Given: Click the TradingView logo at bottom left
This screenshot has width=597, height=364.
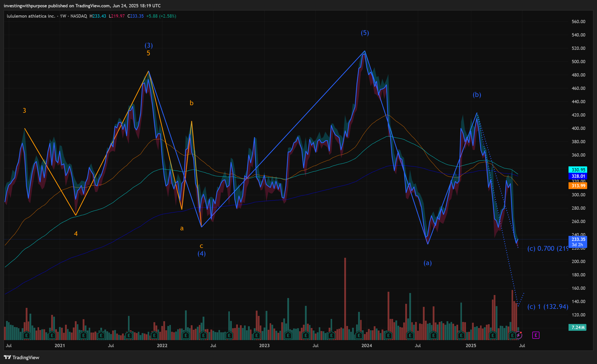Looking at the screenshot, I should (x=22, y=357).
